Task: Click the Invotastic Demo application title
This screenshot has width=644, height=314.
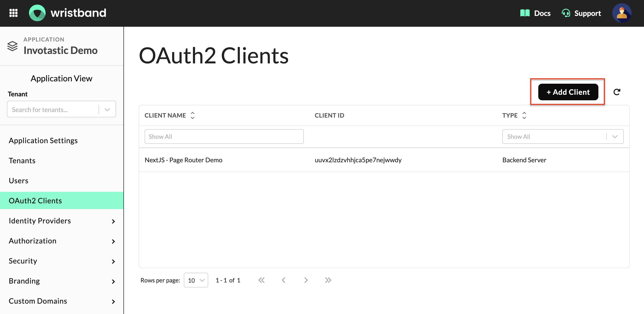Action: point(61,50)
